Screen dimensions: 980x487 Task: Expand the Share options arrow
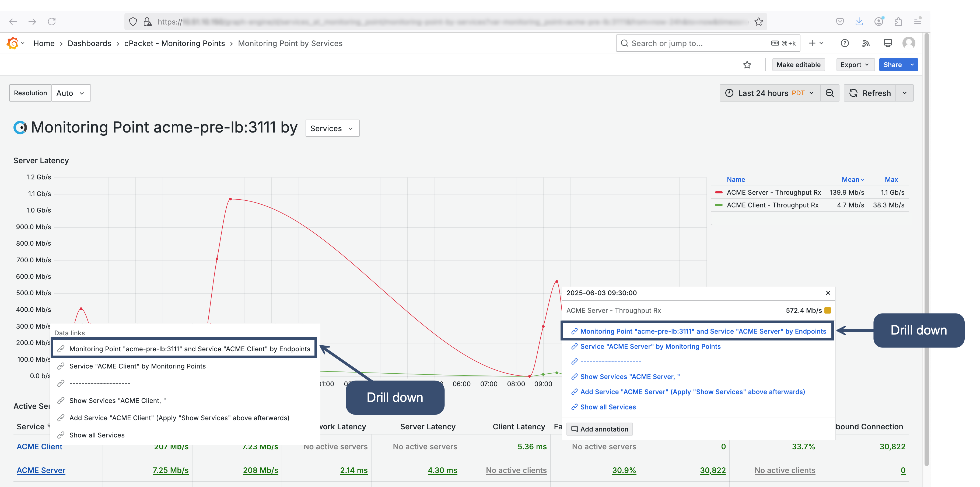[912, 65]
